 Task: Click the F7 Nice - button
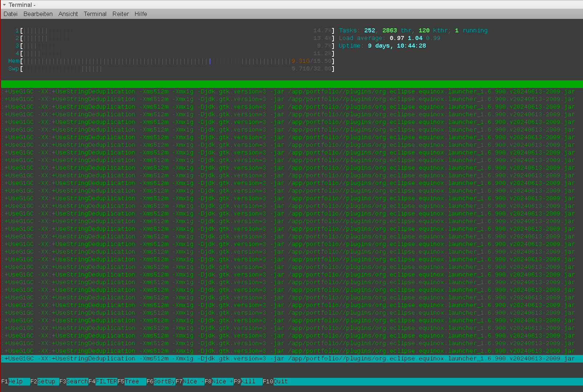pyautogui.click(x=190, y=381)
